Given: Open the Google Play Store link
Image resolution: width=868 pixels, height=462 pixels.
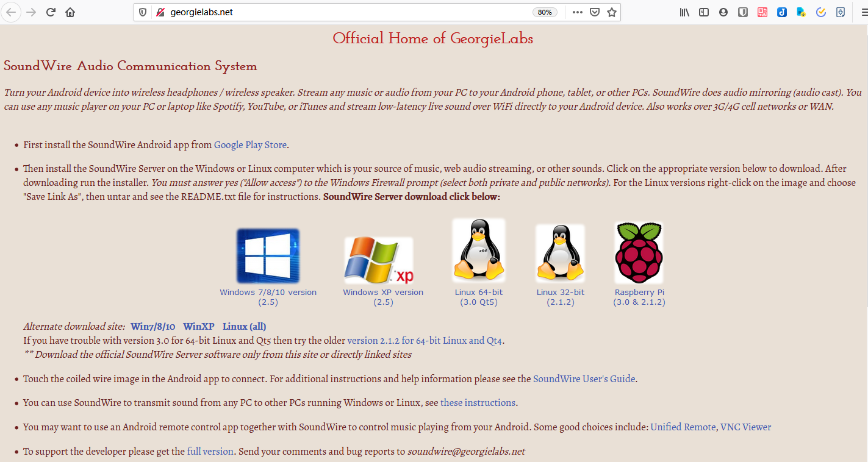Looking at the screenshot, I should pyautogui.click(x=250, y=145).
